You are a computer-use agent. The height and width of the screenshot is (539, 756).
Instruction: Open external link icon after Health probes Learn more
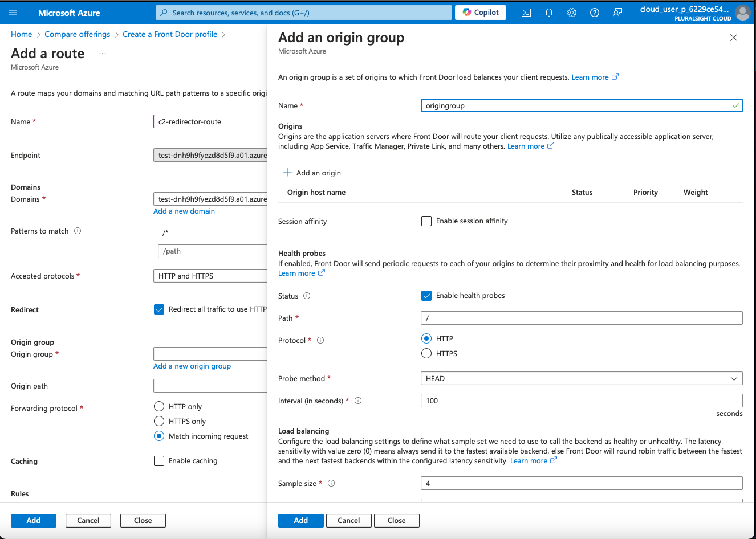322,273
